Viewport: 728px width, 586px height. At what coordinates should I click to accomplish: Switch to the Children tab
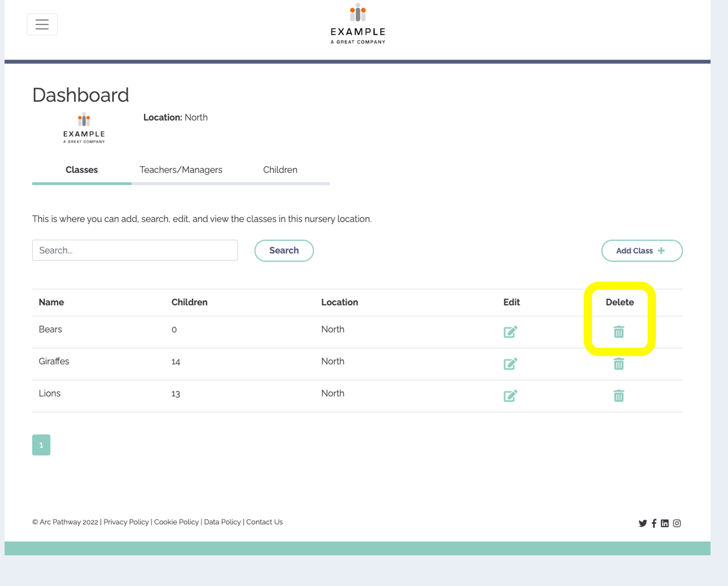point(280,170)
